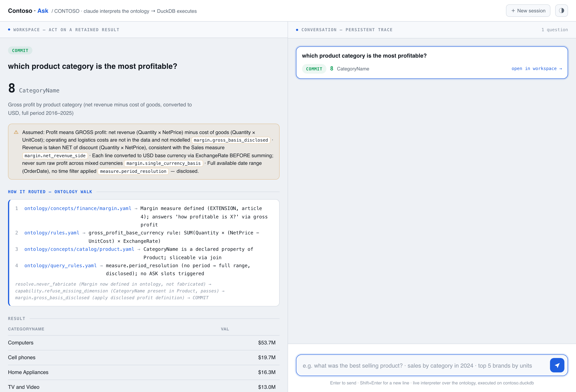Click the italic resolve.never_fabricate trace text
Screen dimensions: 576x392
click(x=120, y=291)
